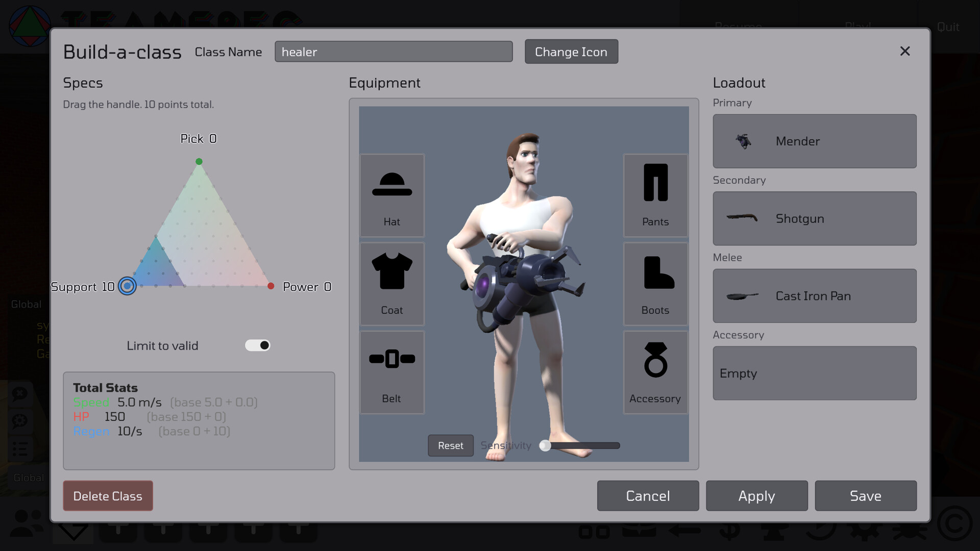This screenshot has height=551, width=980.
Task: Click the Total Stats panel heading
Action: click(x=105, y=388)
